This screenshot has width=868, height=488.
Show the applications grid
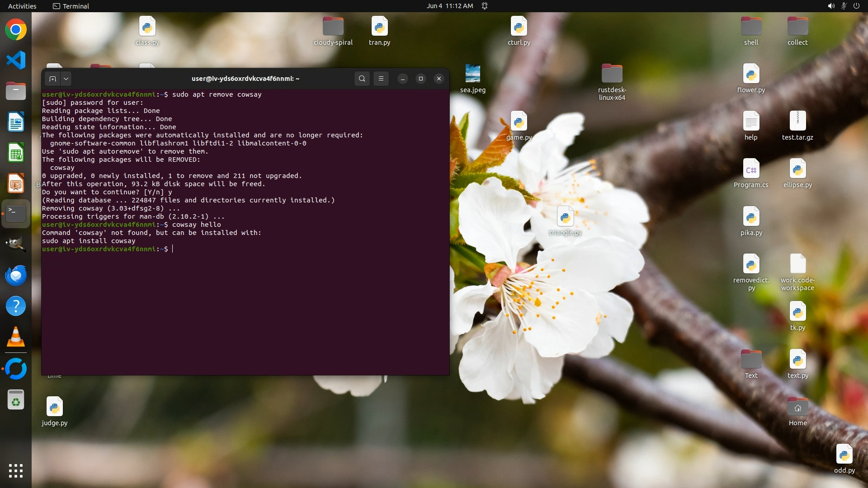pyautogui.click(x=16, y=470)
